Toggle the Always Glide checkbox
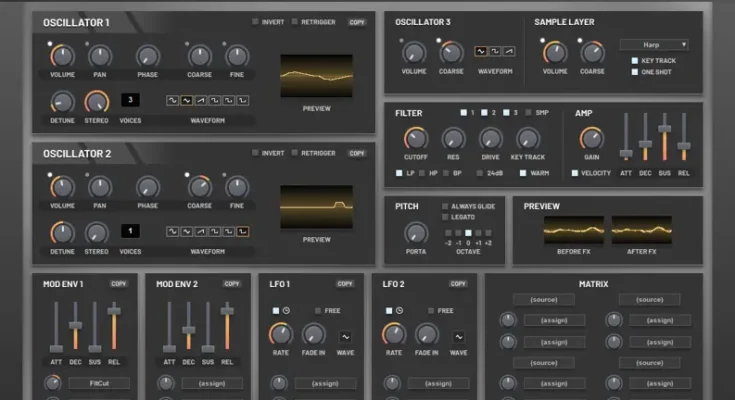The height and width of the screenshot is (400, 735). pyautogui.click(x=446, y=205)
